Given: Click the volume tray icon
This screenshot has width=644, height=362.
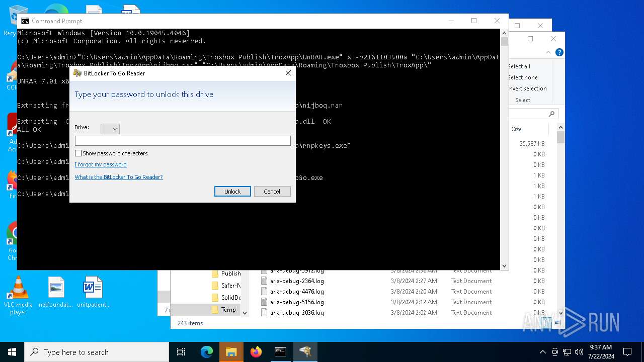Looking at the screenshot, I should coord(579,352).
